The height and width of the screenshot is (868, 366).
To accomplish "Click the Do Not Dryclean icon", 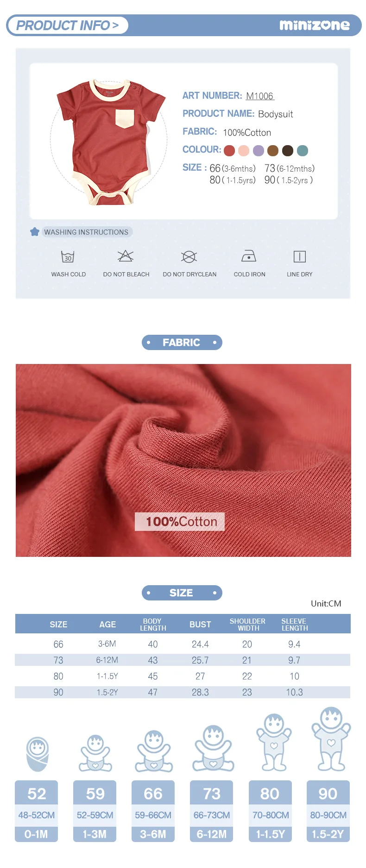I will tap(189, 256).
